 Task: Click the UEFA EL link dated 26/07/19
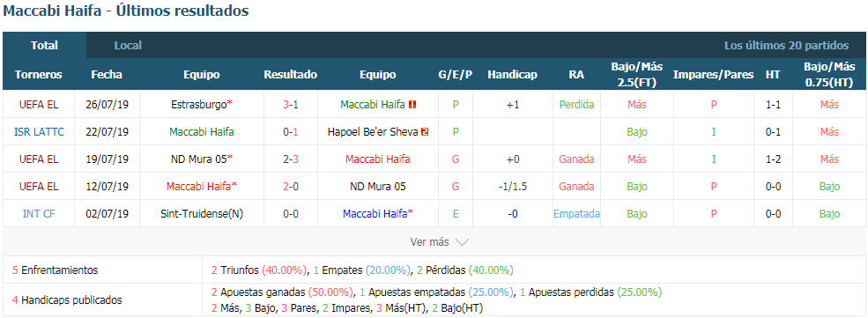tap(39, 105)
